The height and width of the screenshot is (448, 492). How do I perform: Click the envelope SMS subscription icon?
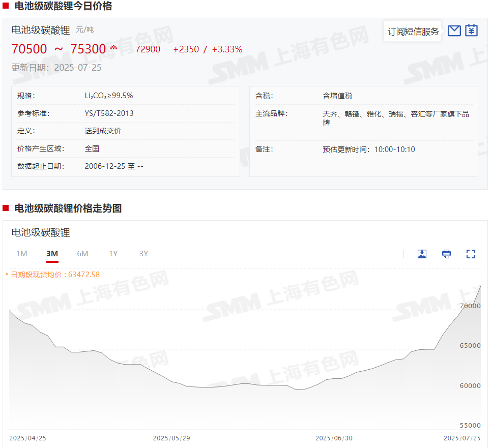(x=454, y=31)
